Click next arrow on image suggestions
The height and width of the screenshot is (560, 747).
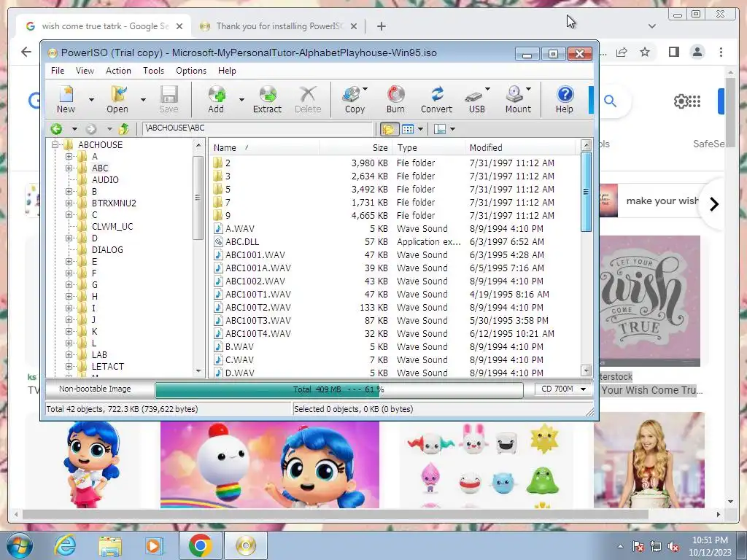[x=713, y=205]
